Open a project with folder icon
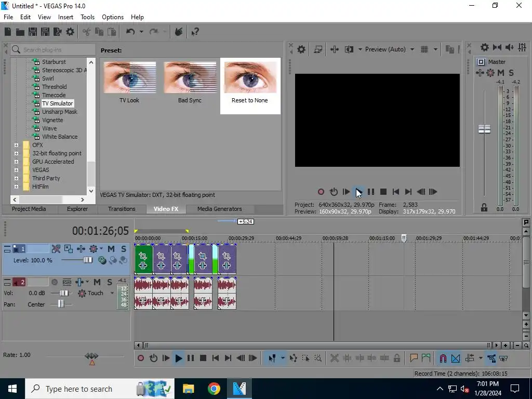532x399 pixels. [20, 32]
